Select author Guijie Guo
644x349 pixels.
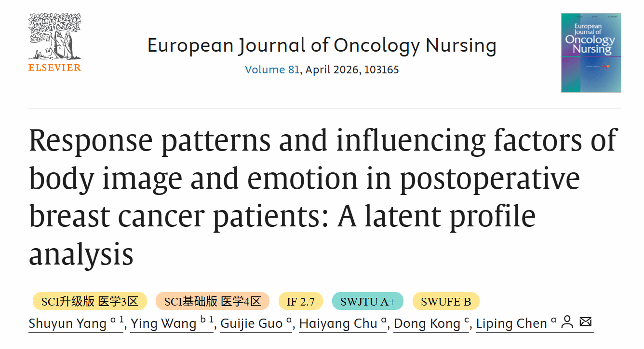click(251, 323)
